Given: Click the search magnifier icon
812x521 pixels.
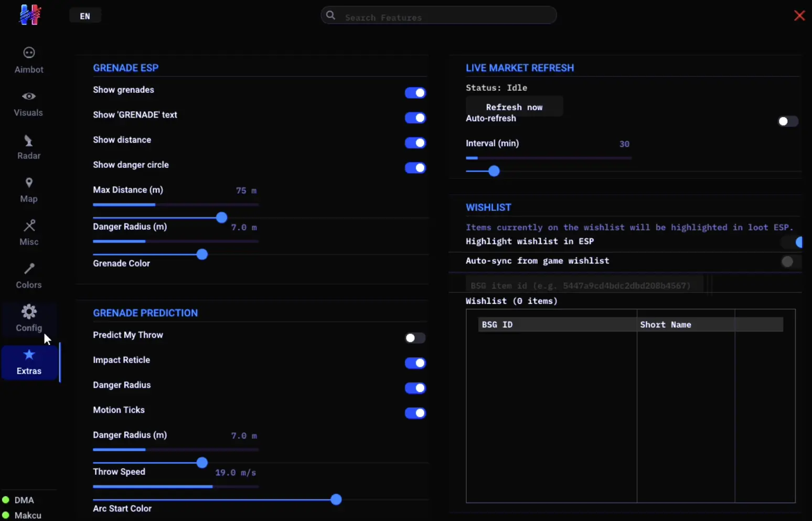Looking at the screenshot, I should click(x=331, y=15).
